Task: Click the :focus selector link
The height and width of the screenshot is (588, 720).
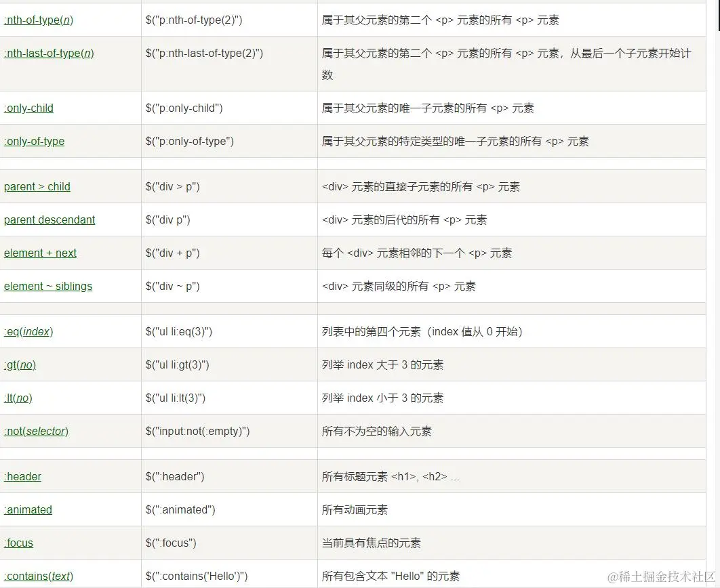Action: [x=18, y=543]
